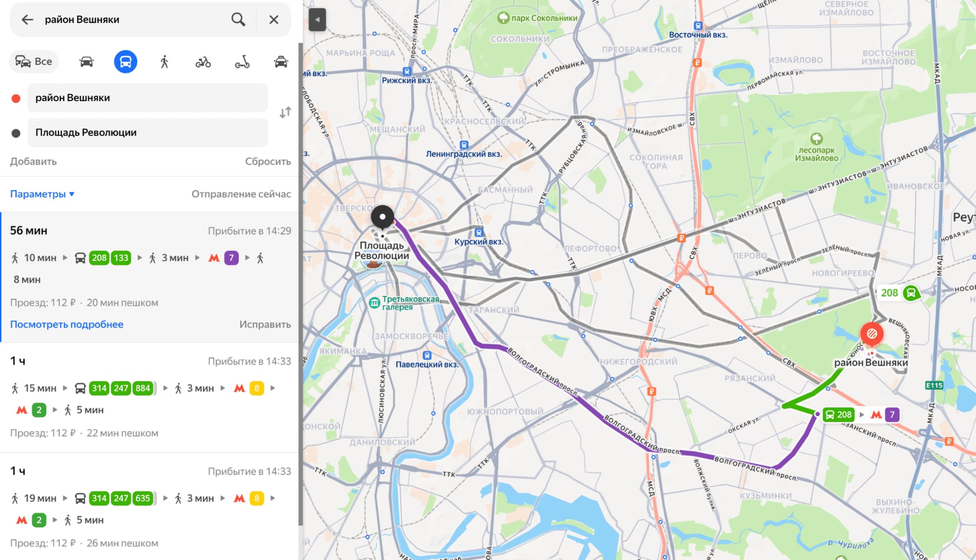Switch to walking route mode

point(164,61)
